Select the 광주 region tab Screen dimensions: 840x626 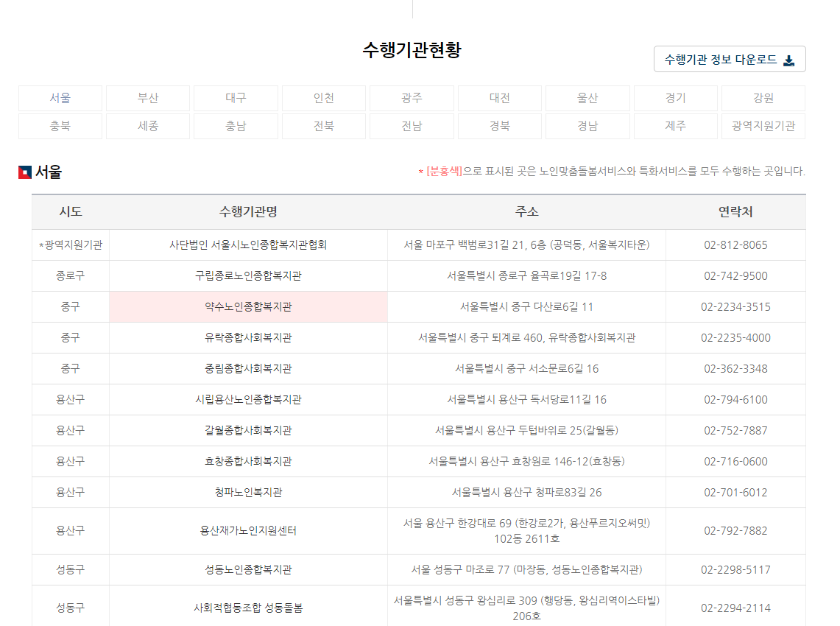pos(412,98)
